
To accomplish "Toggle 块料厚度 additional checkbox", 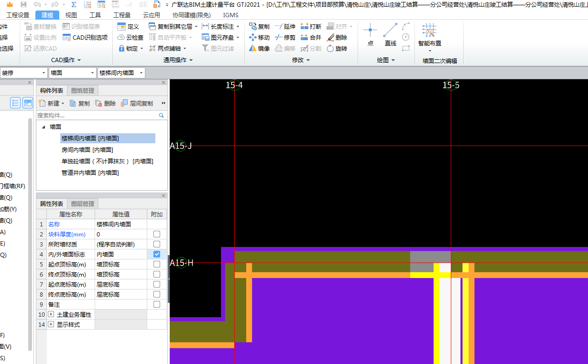I will tap(157, 234).
